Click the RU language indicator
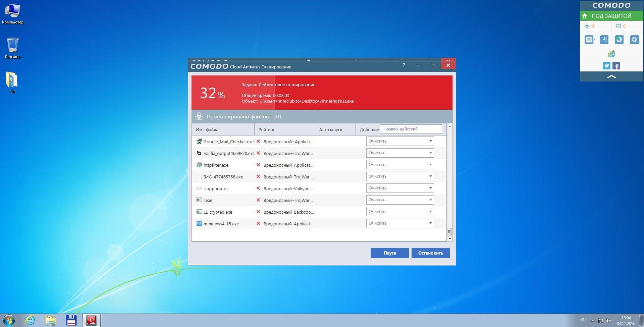The height and width of the screenshot is (327, 644). coord(583,320)
